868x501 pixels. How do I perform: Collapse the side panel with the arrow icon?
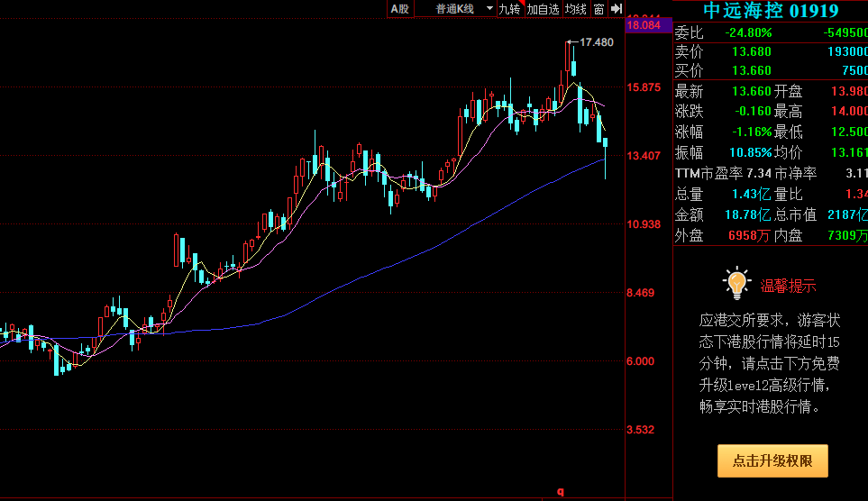click(617, 8)
